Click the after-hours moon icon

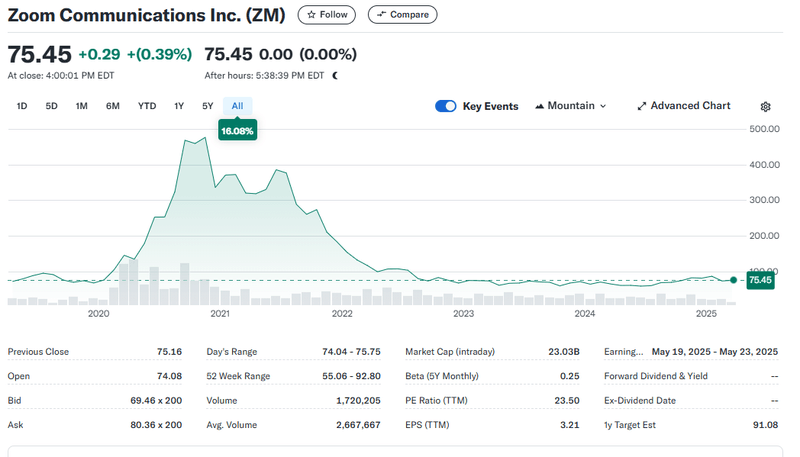pyautogui.click(x=335, y=75)
